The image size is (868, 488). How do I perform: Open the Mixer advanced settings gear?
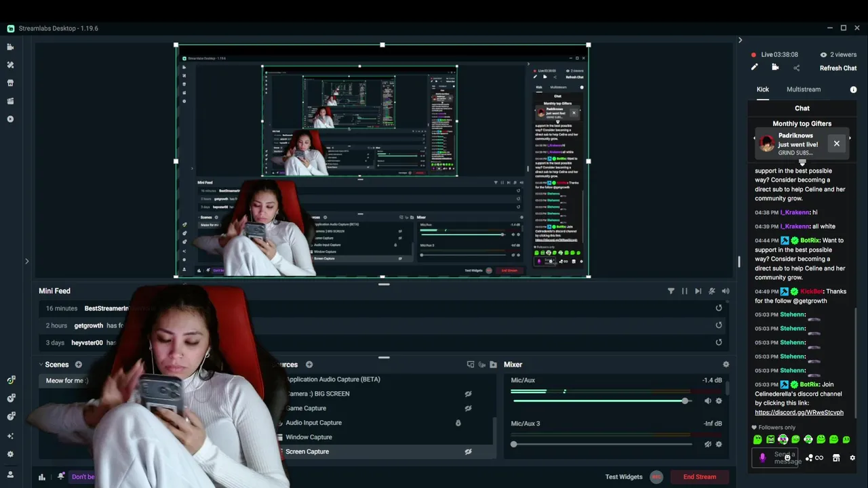coord(726,365)
